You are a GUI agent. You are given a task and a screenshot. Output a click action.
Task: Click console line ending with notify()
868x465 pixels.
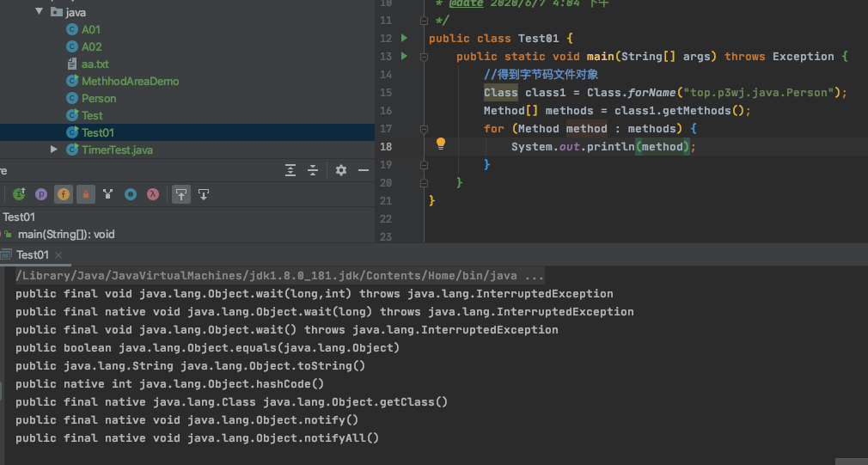point(187,420)
